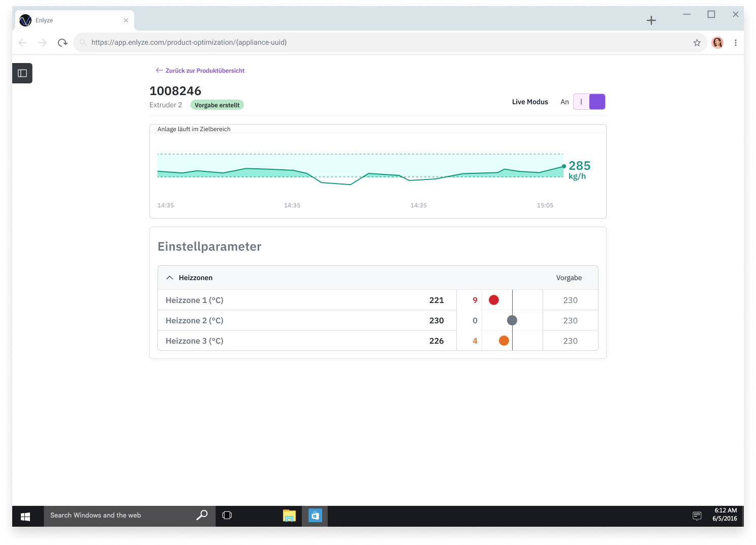The image size is (756, 545).
Task: Toggle the sidebar panel icon
Action: (x=22, y=73)
